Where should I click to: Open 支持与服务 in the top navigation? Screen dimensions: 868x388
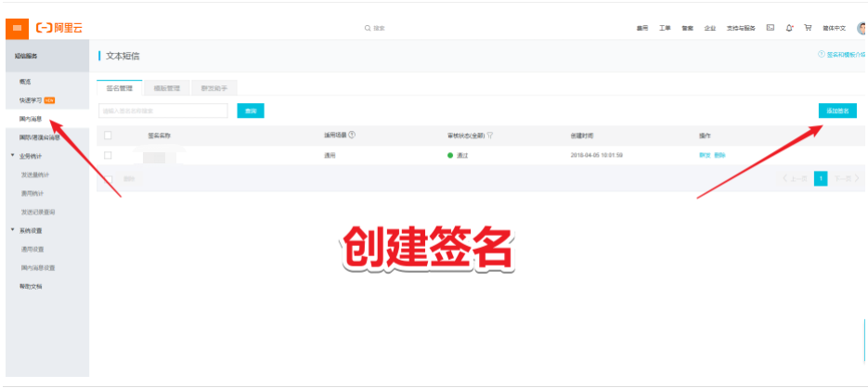point(741,28)
